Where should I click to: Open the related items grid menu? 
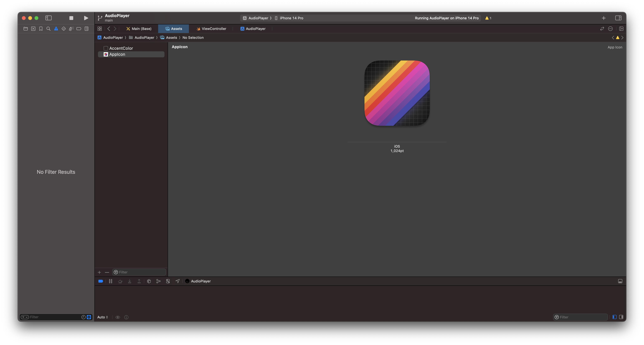click(x=100, y=29)
